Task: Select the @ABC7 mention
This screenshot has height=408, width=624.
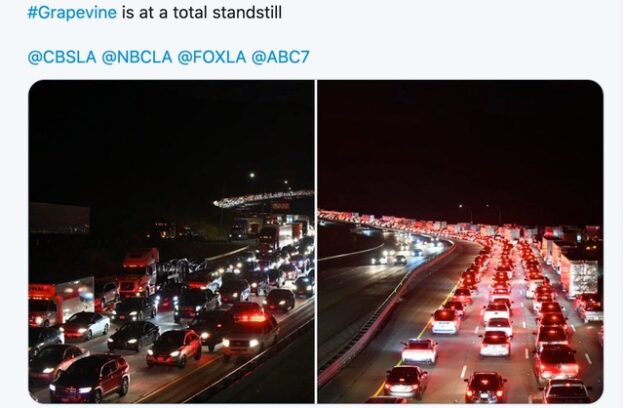Action: [x=281, y=57]
